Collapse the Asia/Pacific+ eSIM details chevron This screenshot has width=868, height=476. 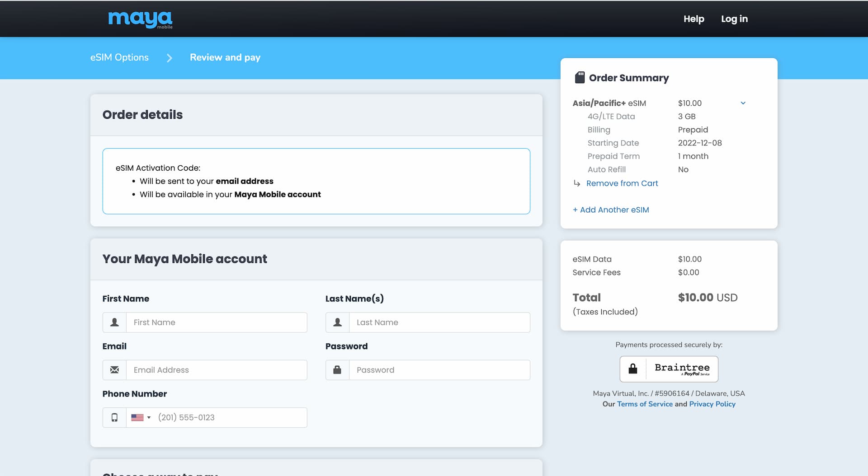tap(743, 103)
